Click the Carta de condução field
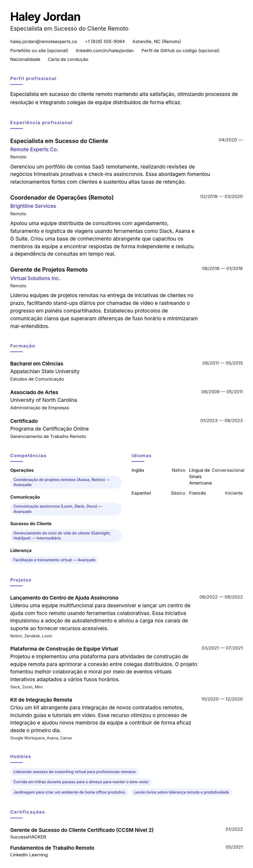253x868 pixels. coord(68,59)
